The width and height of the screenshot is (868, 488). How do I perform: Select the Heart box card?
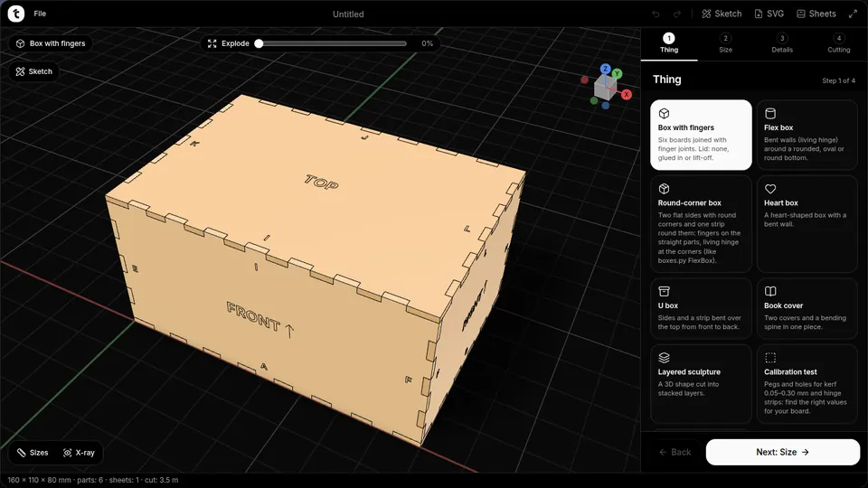(807, 223)
